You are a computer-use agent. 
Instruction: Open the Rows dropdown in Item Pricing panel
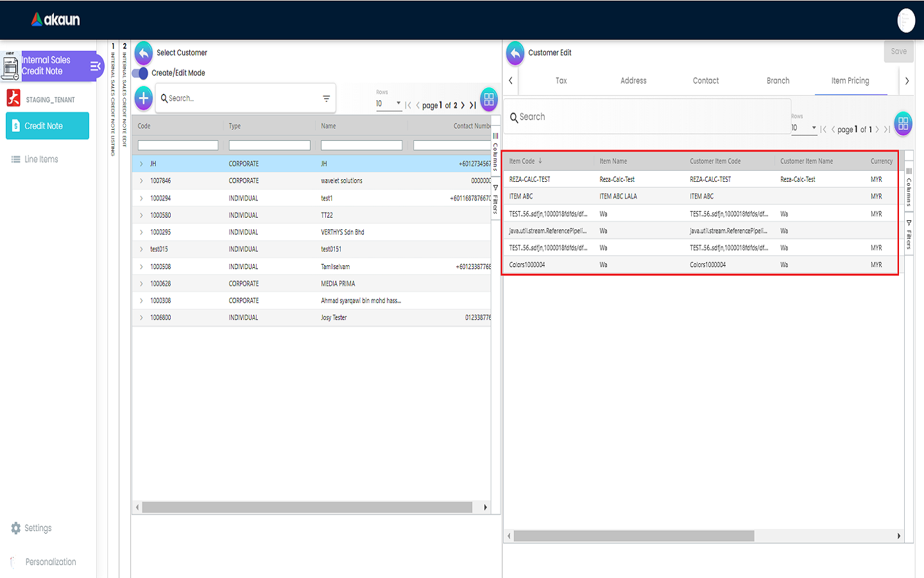pos(804,128)
